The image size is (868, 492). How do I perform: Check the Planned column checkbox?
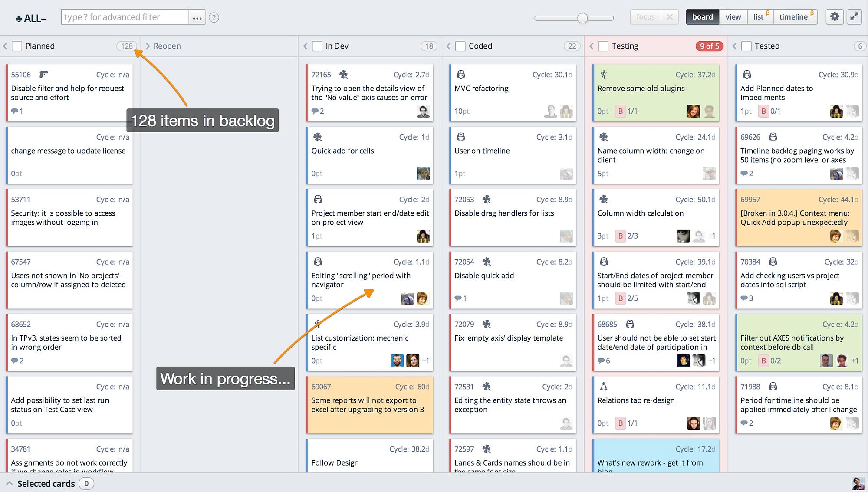coord(17,46)
